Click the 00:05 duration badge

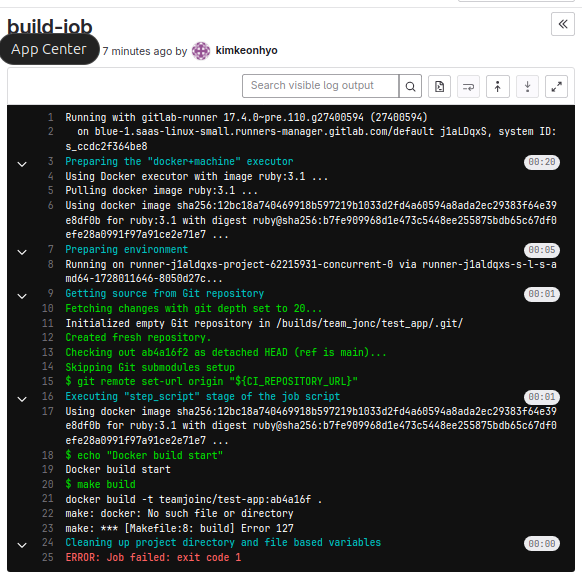pos(542,250)
